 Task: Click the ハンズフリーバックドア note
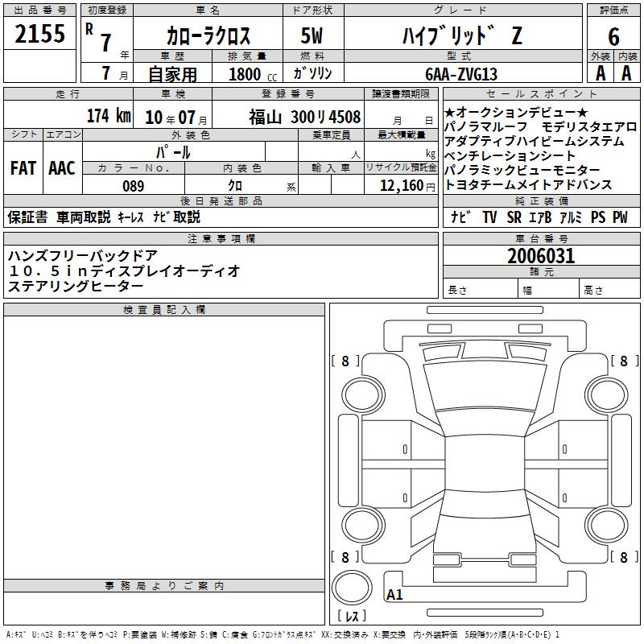tap(83, 255)
